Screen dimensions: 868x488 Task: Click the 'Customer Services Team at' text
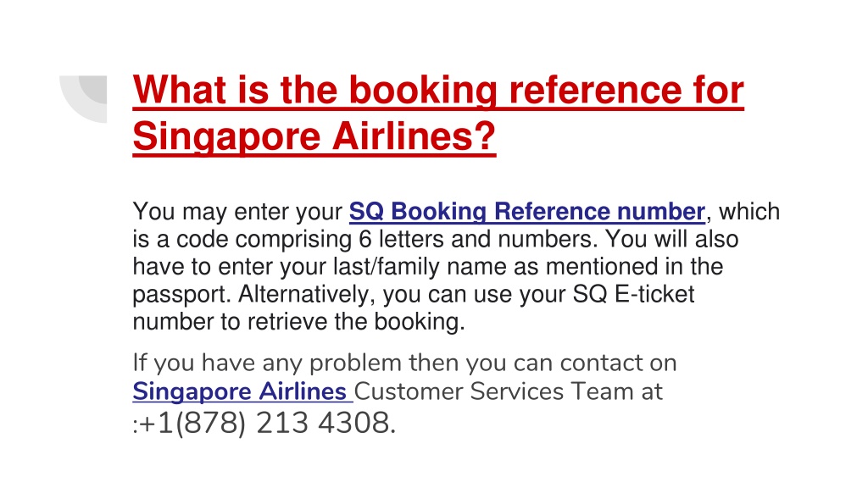[509, 391]
